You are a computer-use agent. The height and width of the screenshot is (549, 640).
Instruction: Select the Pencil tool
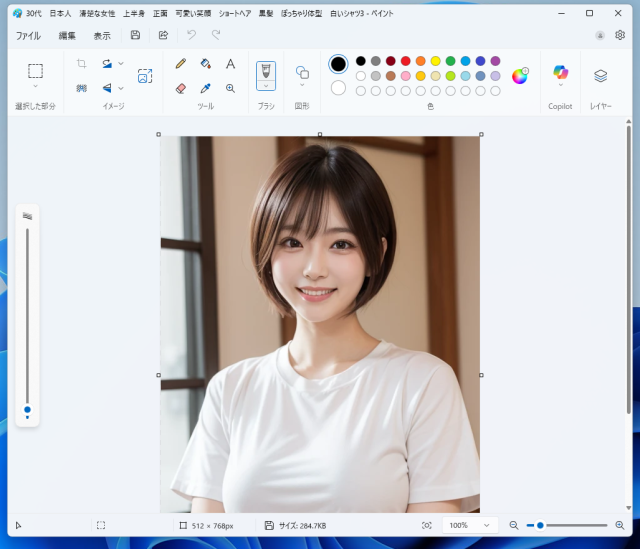click(x=181, y=63)
